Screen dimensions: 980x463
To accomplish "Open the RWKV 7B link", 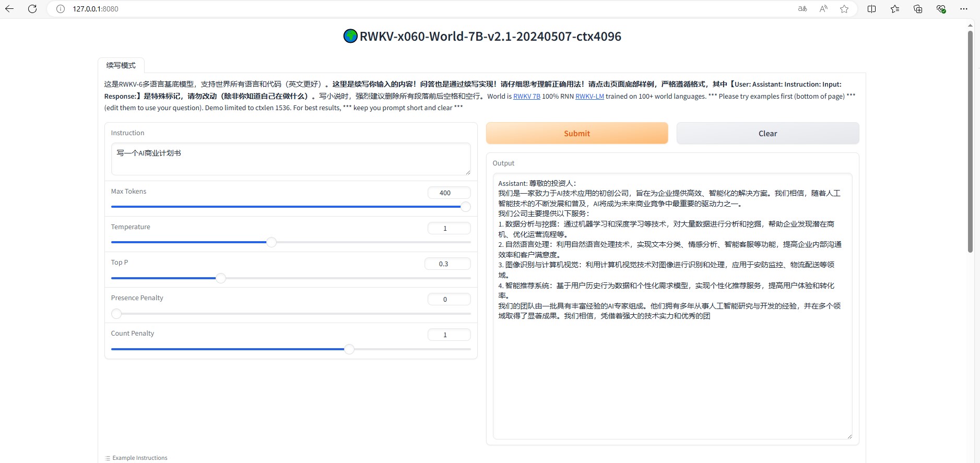I will (x=527, y=96).
